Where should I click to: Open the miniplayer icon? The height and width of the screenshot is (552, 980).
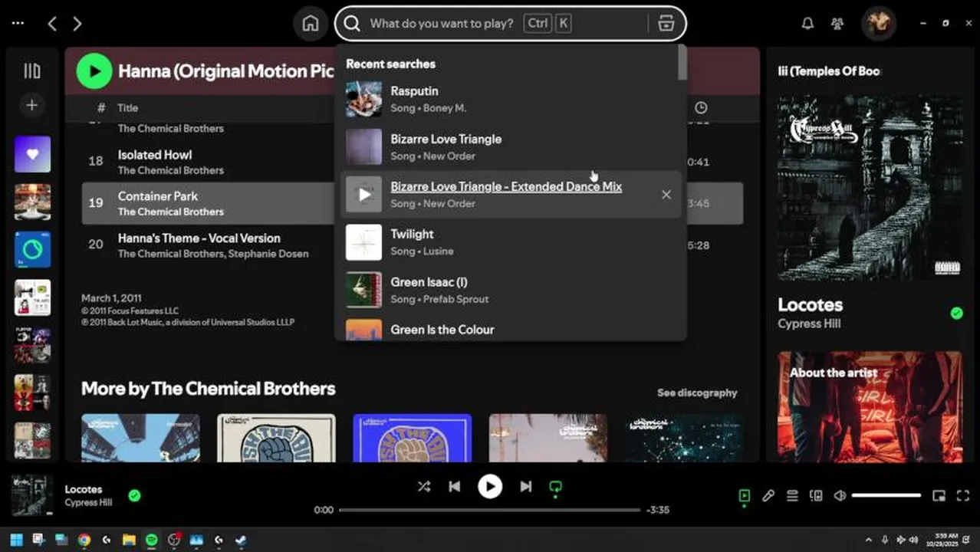939,496
